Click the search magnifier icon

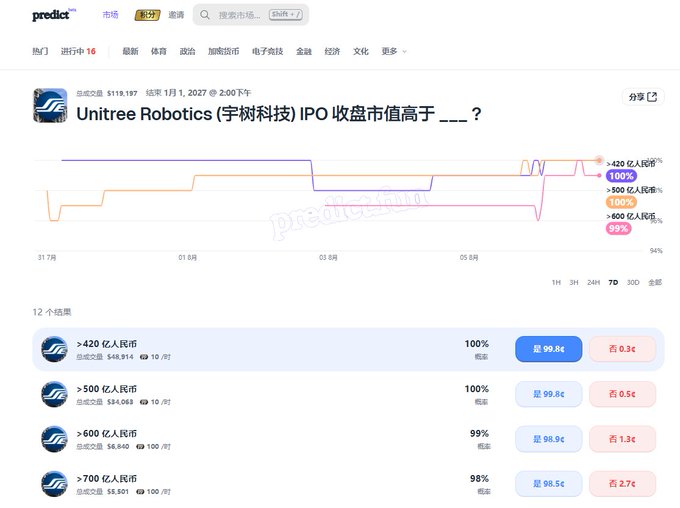[205, 15]
